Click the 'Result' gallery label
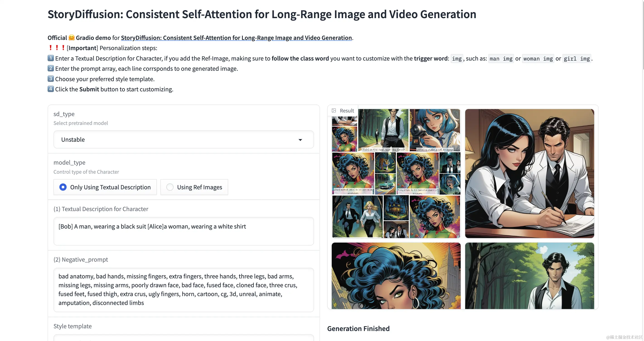 [x=347, y=111]
